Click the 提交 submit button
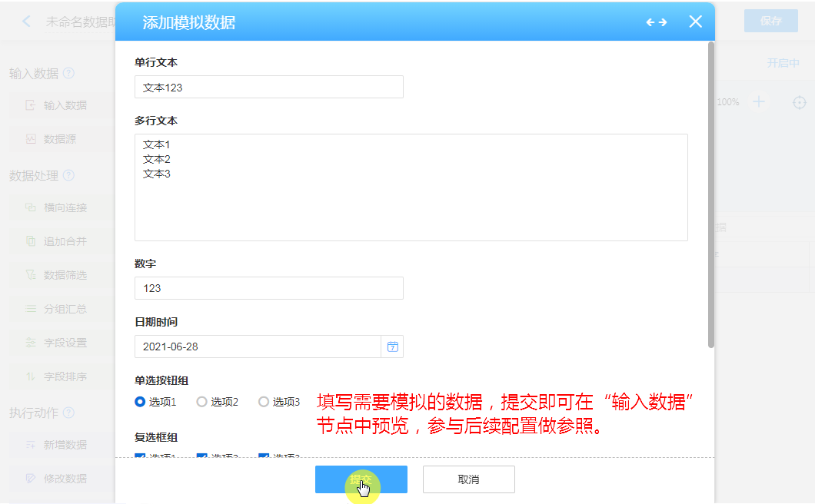815x504 pixels. point(361,479)
